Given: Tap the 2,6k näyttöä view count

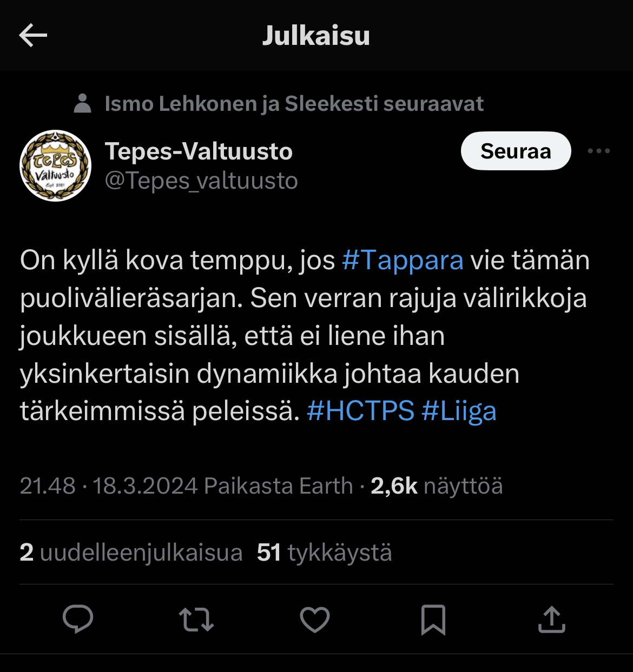Looking at the screenshot, I should [x=437, y=486].
